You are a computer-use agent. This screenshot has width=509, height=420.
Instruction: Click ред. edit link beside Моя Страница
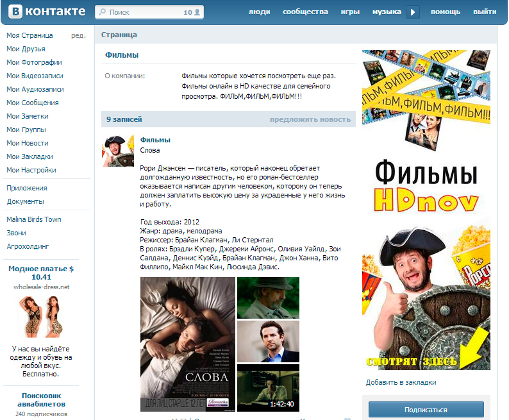[78, 35]
